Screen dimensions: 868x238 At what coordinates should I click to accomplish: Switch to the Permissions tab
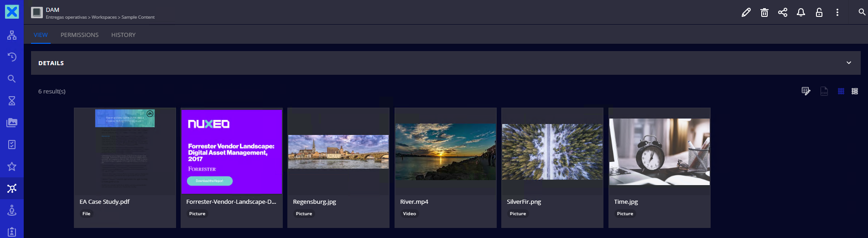(79, 35)
